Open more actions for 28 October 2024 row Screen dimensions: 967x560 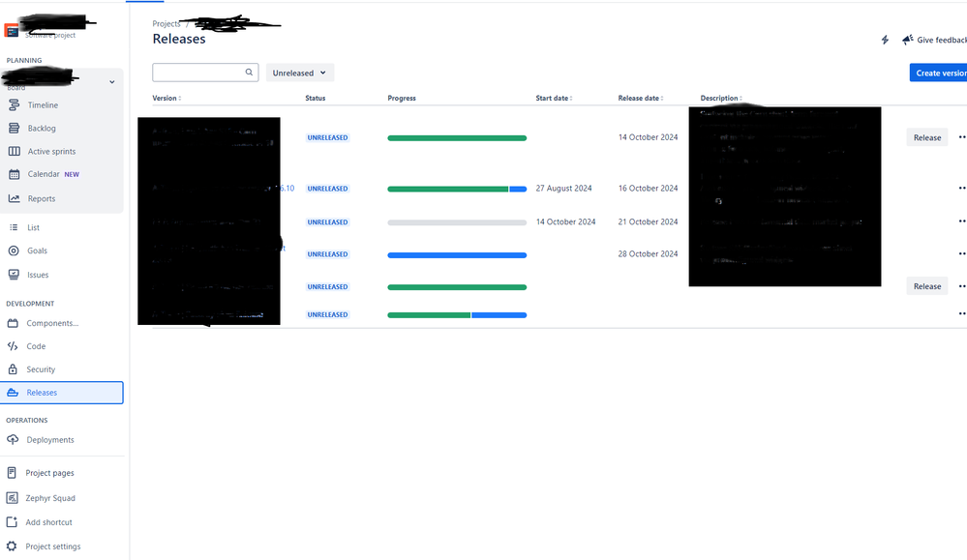(961, 253)
